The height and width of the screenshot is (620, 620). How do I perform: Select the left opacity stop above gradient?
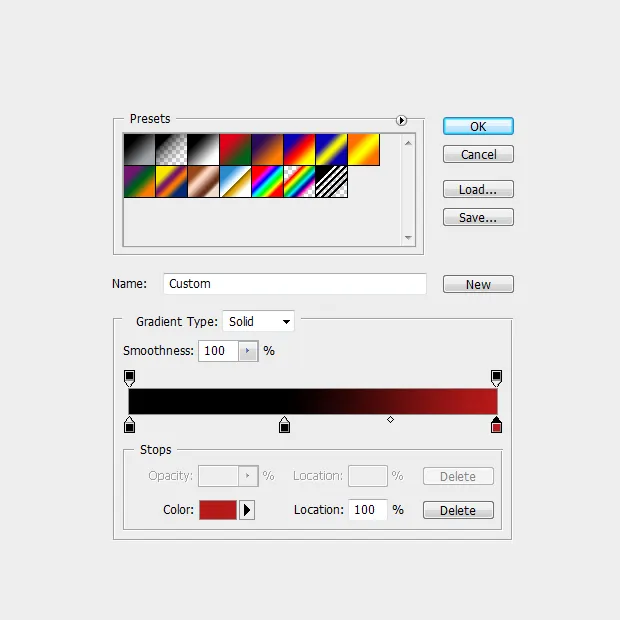129,377
